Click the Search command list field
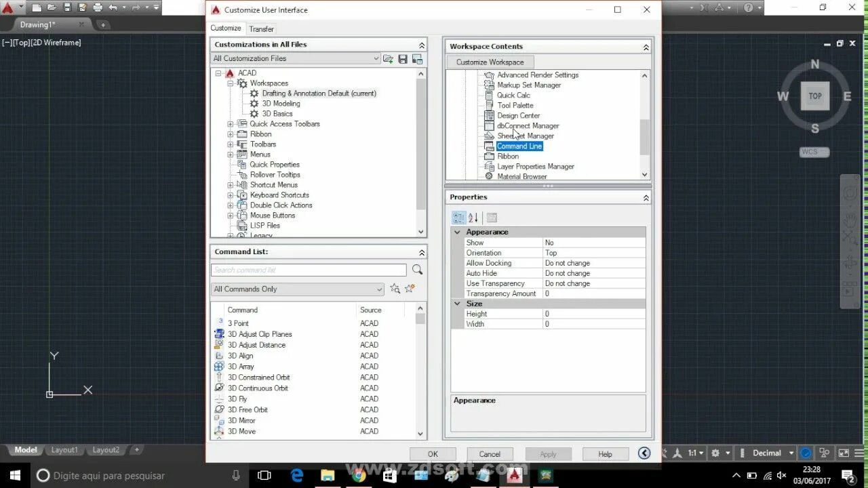 tap(309, 270)
